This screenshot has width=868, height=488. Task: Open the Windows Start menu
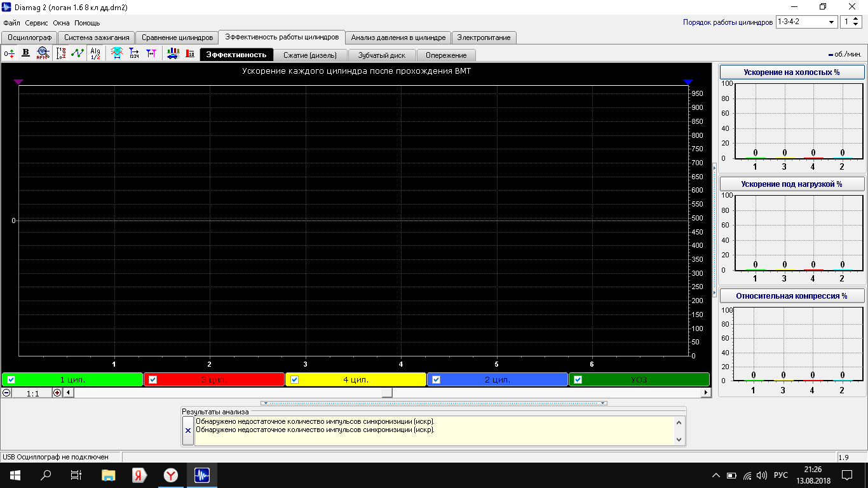point(15,475)
